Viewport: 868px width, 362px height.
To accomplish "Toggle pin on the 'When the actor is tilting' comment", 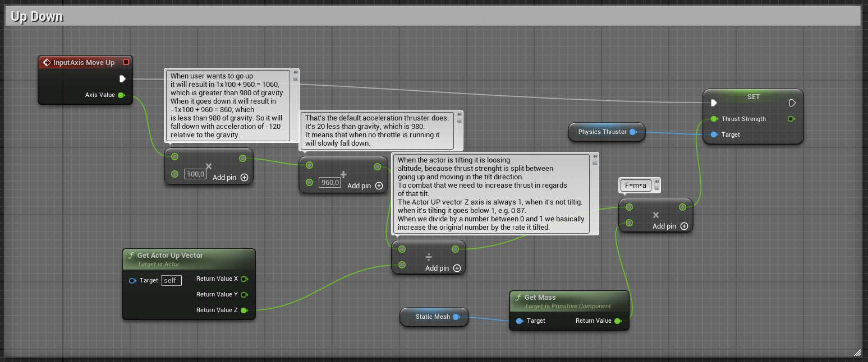I will point(595,156).
